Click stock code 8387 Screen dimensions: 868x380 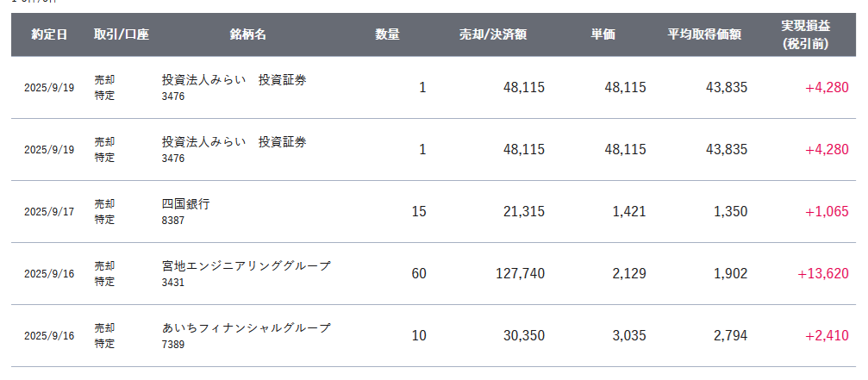point(172,220)
